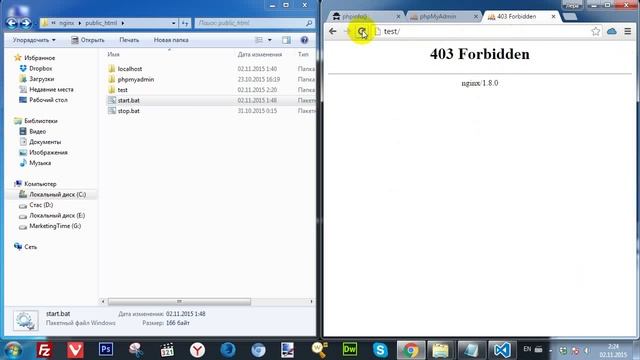Switch to the phpMyAdmin tab
Viewport: 640px width, 360px height.
click(x=442, y=16)
